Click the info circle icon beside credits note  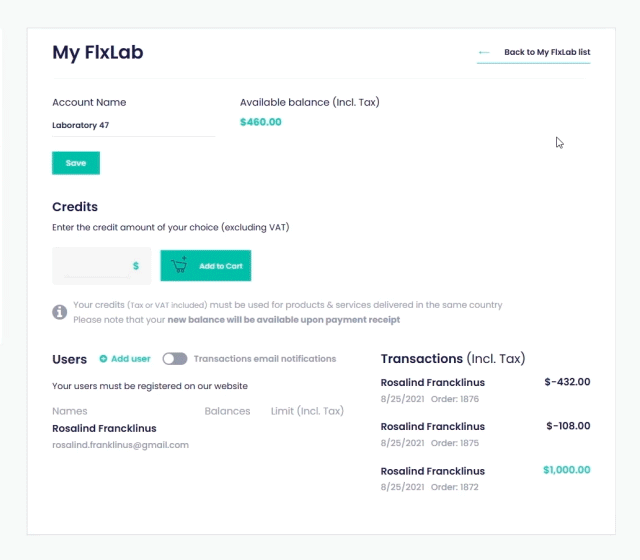(x=60, y=312)
